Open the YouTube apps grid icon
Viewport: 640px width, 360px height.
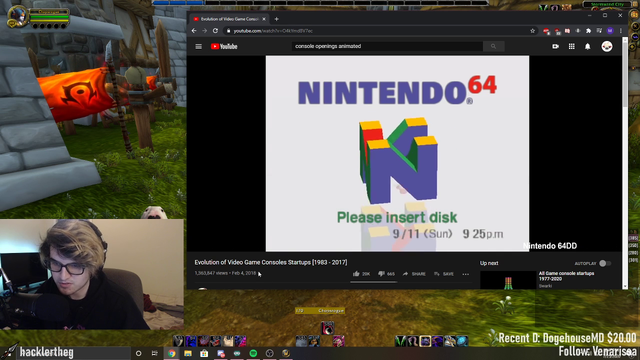tap(571, 47)
